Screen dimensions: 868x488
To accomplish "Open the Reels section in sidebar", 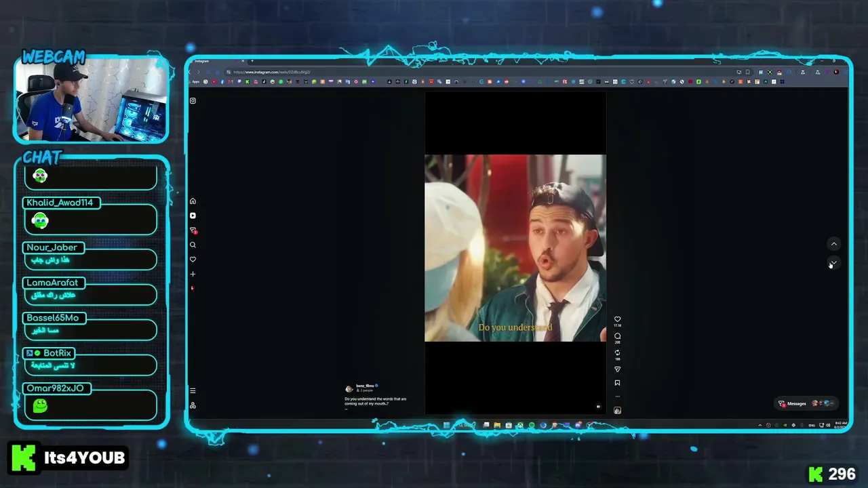I will (193, 216).
